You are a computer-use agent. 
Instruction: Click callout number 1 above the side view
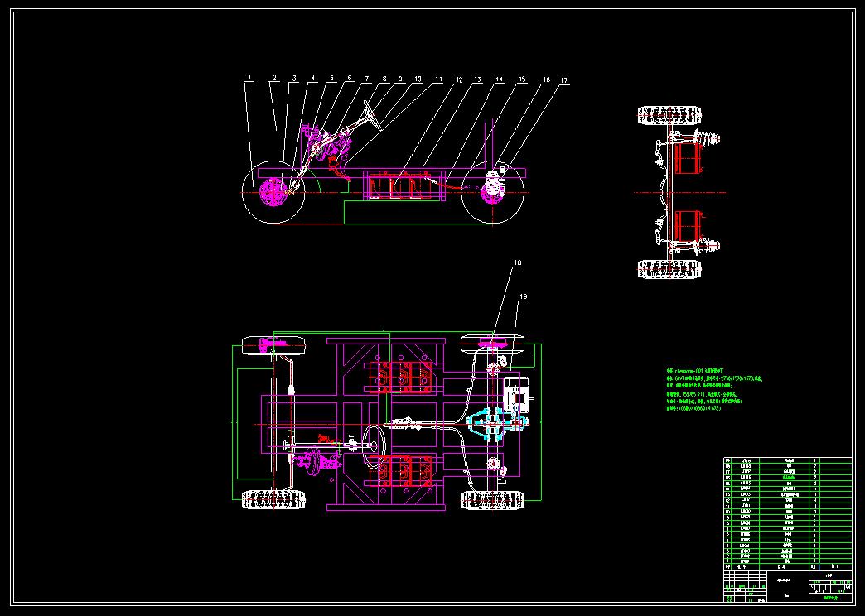[x=249, y=79]
